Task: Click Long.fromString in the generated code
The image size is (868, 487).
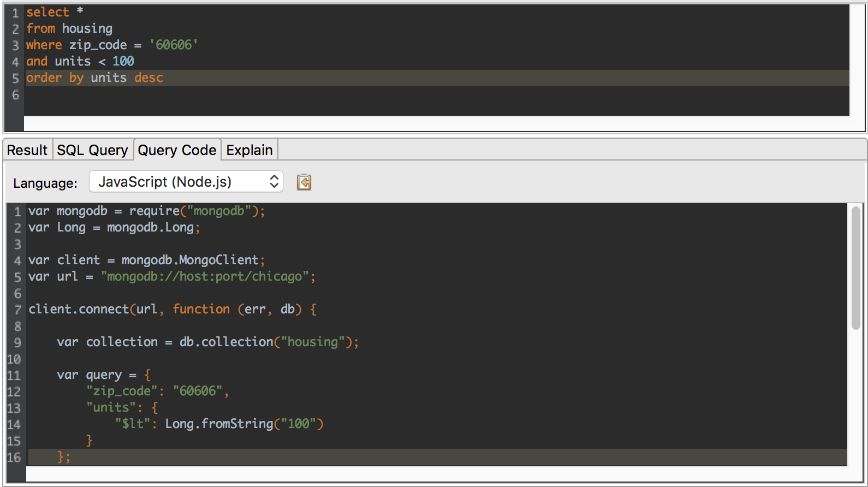Action: click(219, 424)
